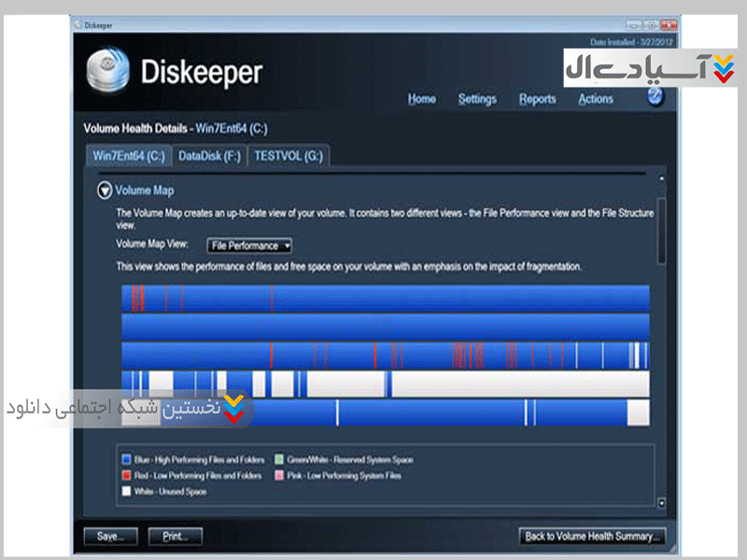Open help via the blue question mark icon
This screenshot has width=747, height=560.
tap(655, 95)
